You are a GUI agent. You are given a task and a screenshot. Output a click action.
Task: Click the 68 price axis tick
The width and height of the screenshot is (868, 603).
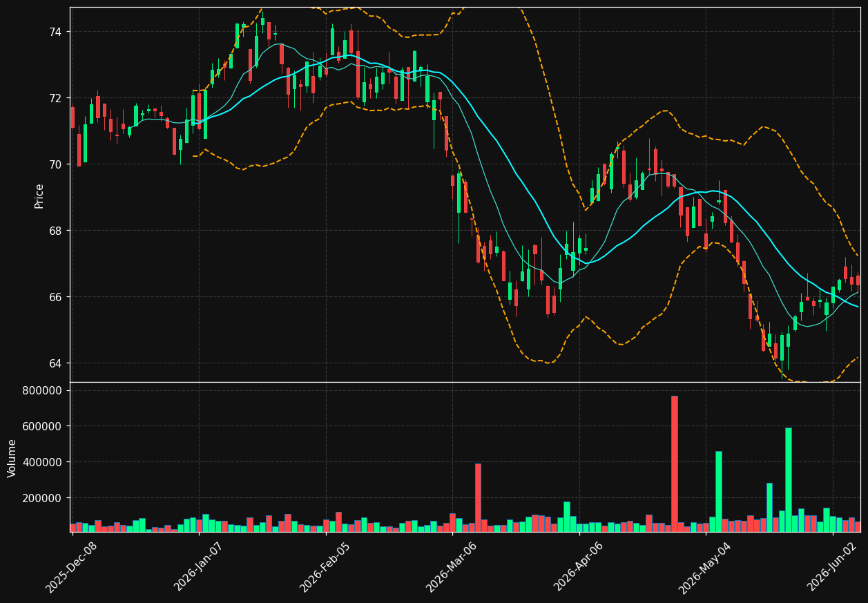coord(55,231)
